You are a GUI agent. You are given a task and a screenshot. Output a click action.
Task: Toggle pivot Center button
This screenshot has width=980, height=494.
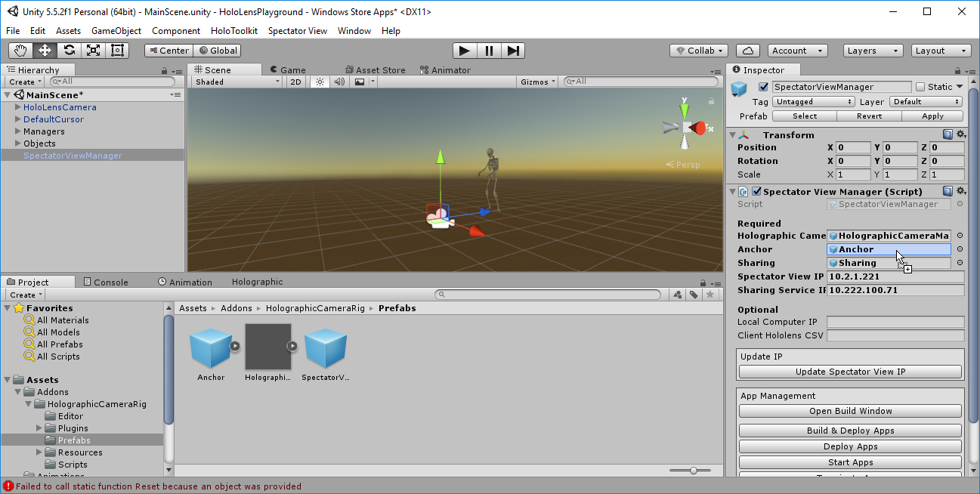pos(168,51)
